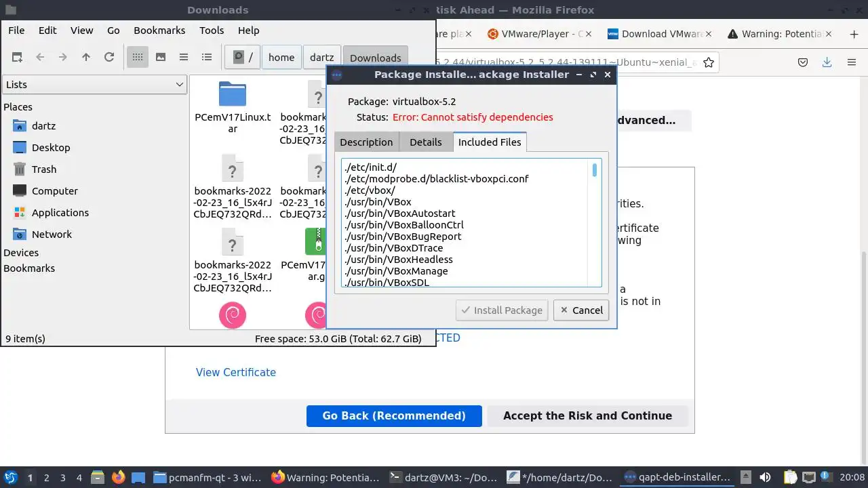868x488 pixels.
Task: Select the root '/' path button
Action: (x=243, y=58)
